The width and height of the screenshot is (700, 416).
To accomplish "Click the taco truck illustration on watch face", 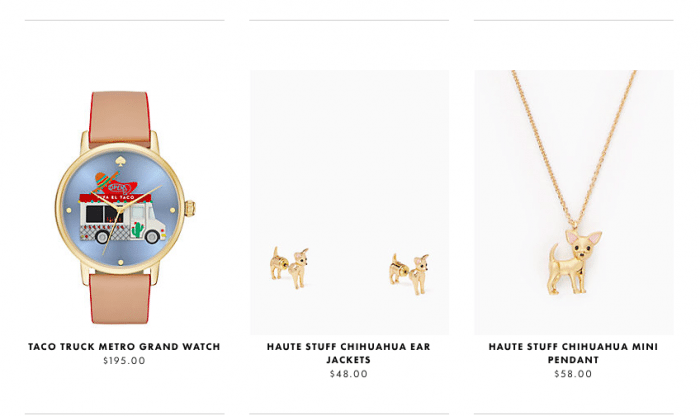I will coord(122,219).
